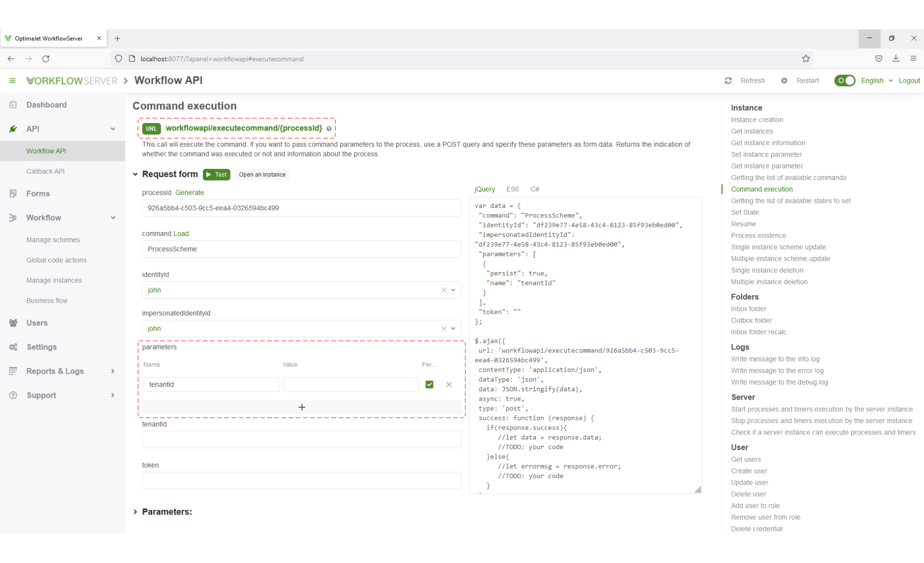The image size is (924, 563).
Task: Select the ES6 tab in code panel
Action: (512, 189)
